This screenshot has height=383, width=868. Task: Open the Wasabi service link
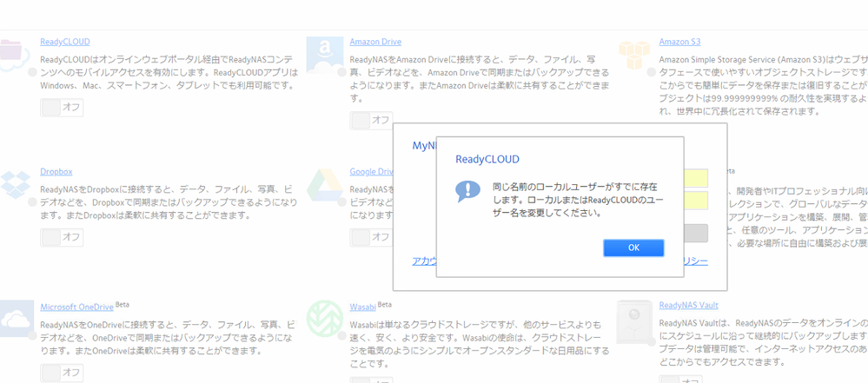(362, 307)
